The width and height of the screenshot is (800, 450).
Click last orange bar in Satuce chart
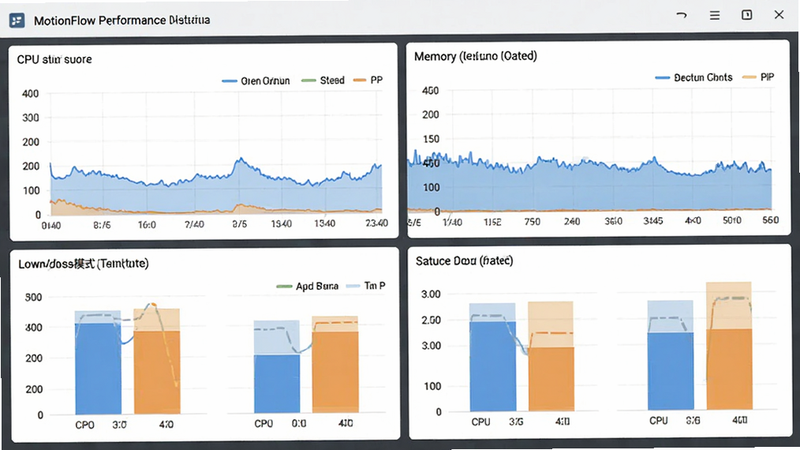coord(729,369)
